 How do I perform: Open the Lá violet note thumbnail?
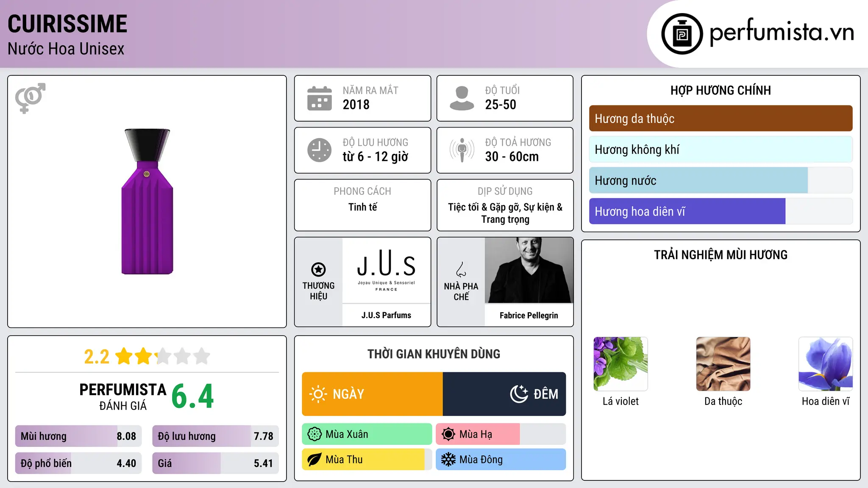tap(620, 364)
